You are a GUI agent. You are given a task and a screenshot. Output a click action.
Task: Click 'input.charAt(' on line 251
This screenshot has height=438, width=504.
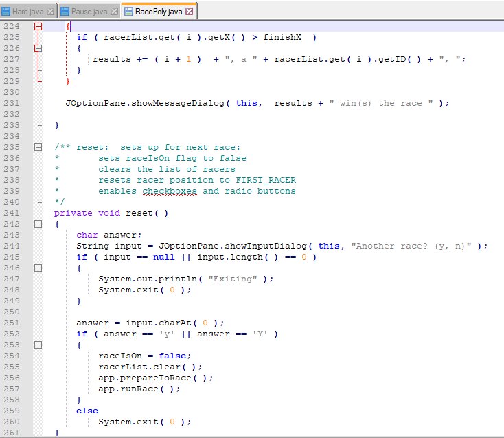coord(161,323)
